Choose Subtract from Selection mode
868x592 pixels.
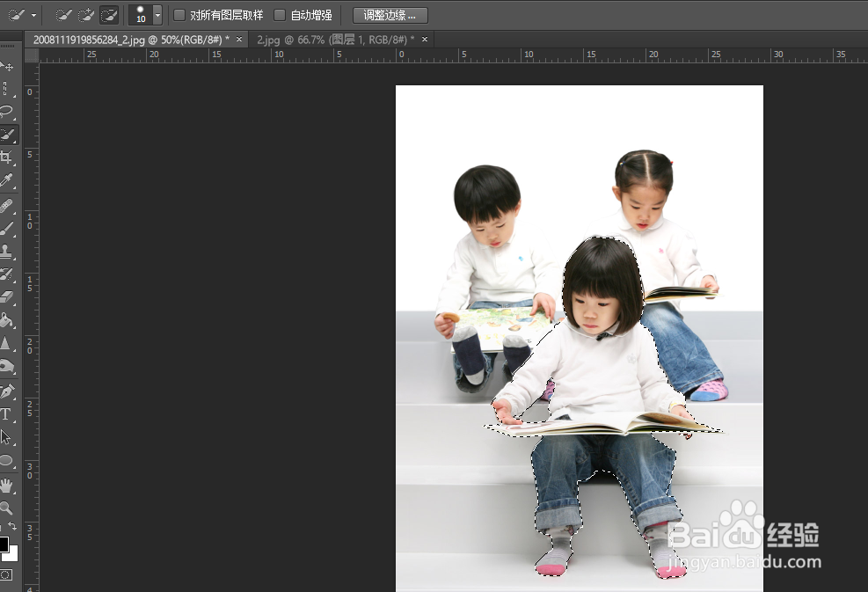(109, 15)
